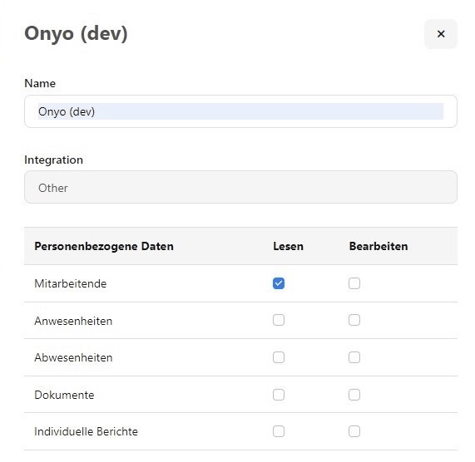Open the Integration field showing Other

pyautogui.click(x=241, y=187)
